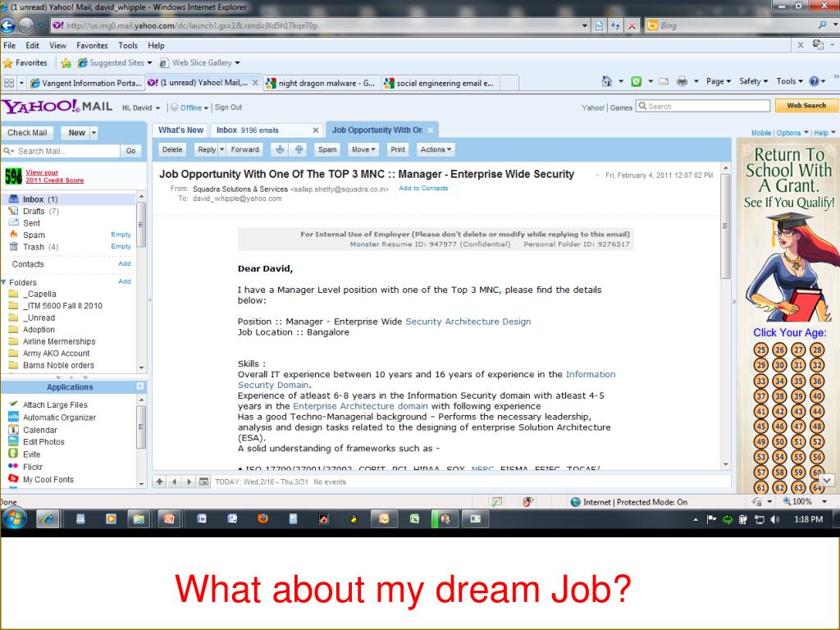Close the Job Opportunity mail tab

[x=431, y=130]
